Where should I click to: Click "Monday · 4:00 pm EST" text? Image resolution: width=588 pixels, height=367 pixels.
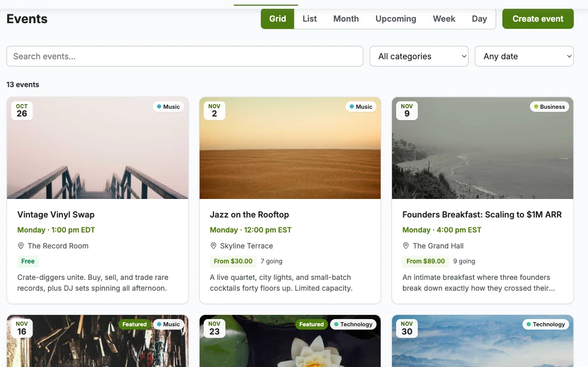pos(442,230)
